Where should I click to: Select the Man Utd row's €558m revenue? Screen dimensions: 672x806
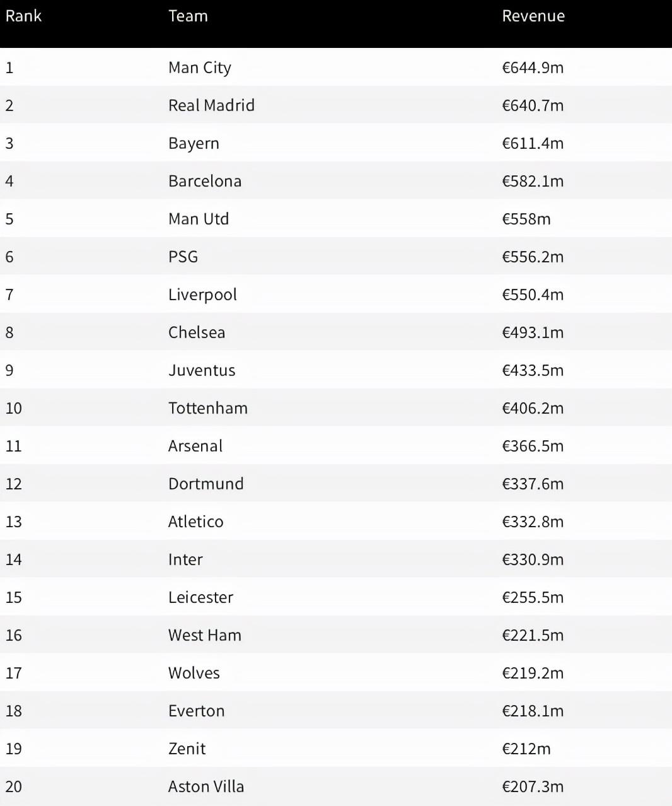[x=526, y=219]
